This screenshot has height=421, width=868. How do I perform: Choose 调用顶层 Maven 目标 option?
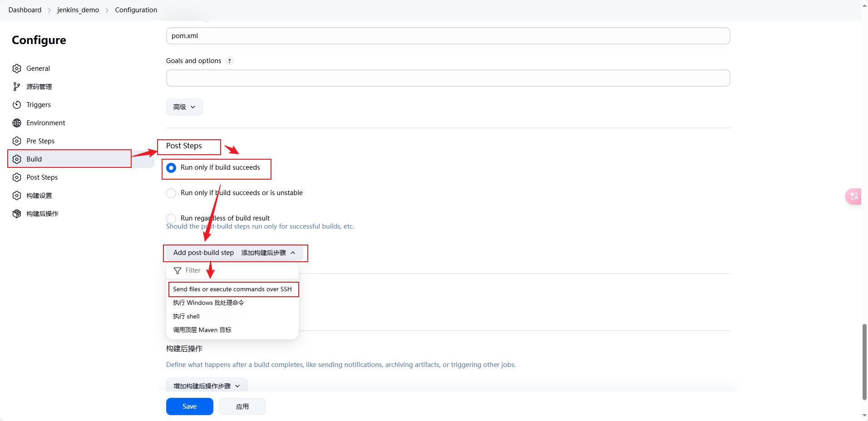point(232,330)
